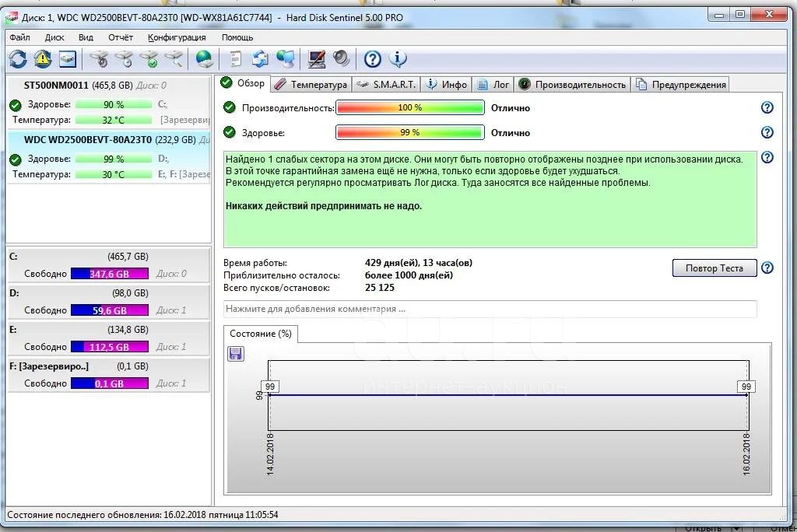This screenshot has width=797, height=532.
Task: Click the Производительность 100 % bar
Action: click(x=409, y=107)
